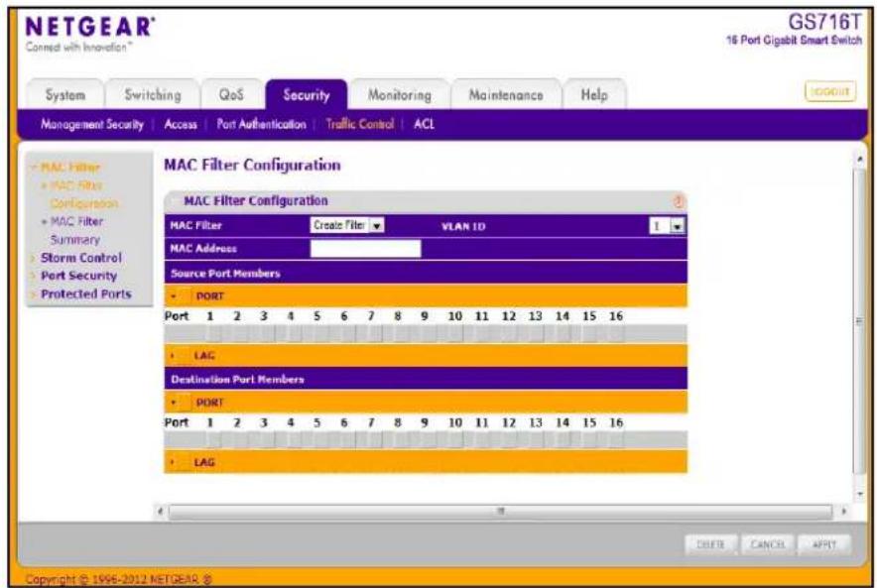Expand Protected Ports in the sidebar
The height and width of the screenshot is (588, 877).
tap(85, 294)
